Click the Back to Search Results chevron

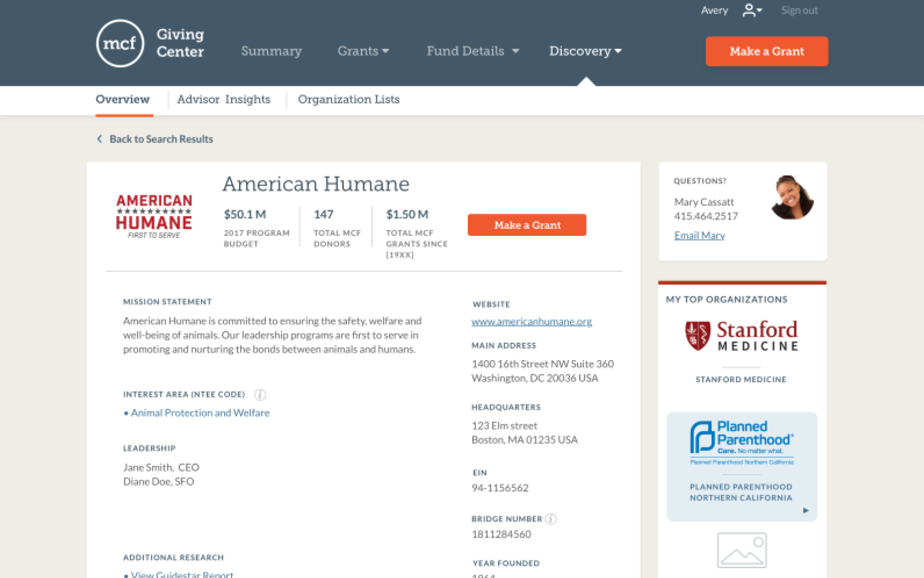(x=99, y=139)
